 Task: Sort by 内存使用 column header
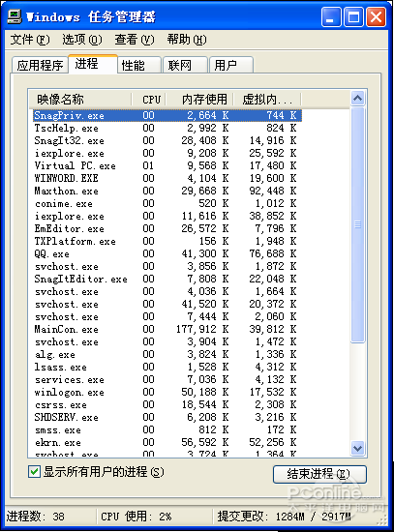tap(199, 100)
